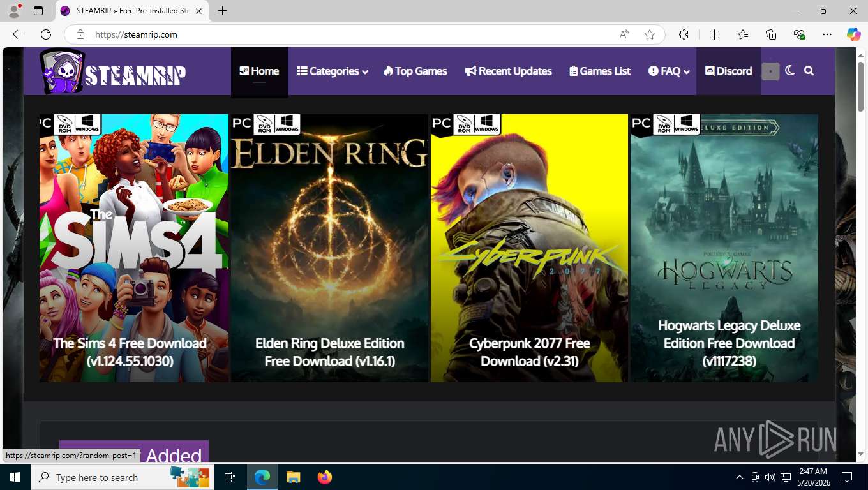Open the volume speaker tray icon
868x490 pixels.
pos(770,477)
